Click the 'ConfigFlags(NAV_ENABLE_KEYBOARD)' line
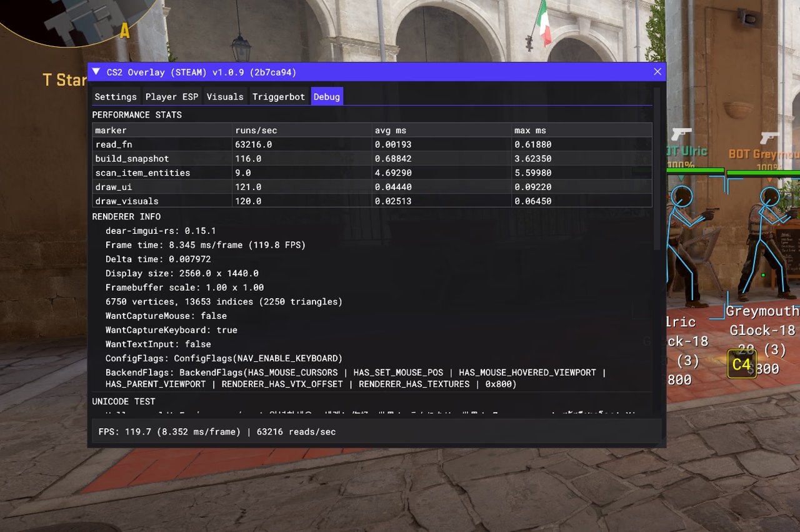The image size is (800, 532). [x=224, y=359]
